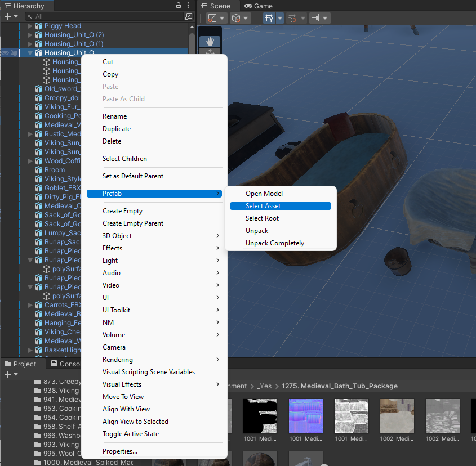
Task: Expand the Piggy Head tree item
Action: pyautogui.click(x=30, y=26)
